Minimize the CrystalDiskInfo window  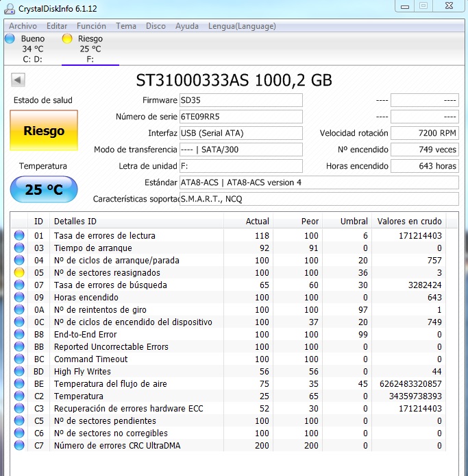[x=404, y=6]
